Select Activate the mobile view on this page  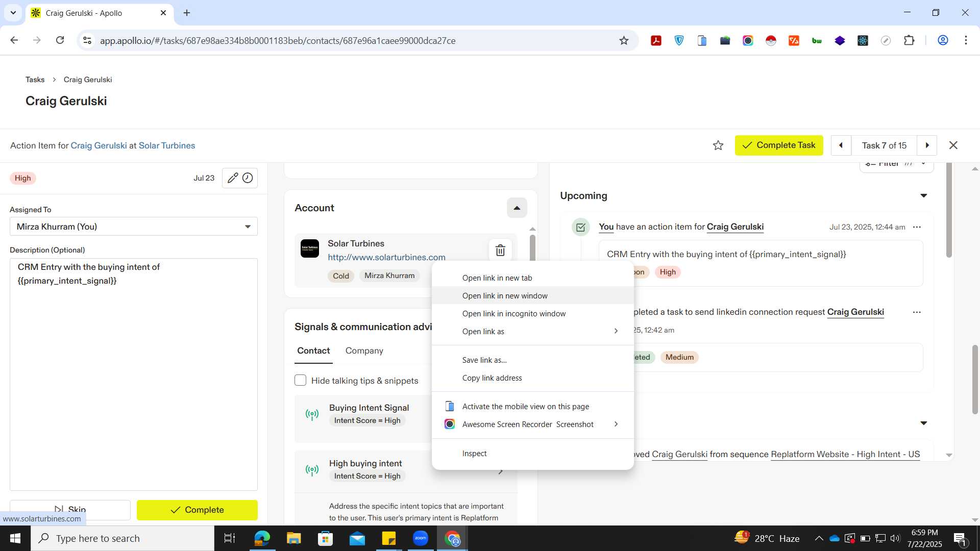coord(533,407)
